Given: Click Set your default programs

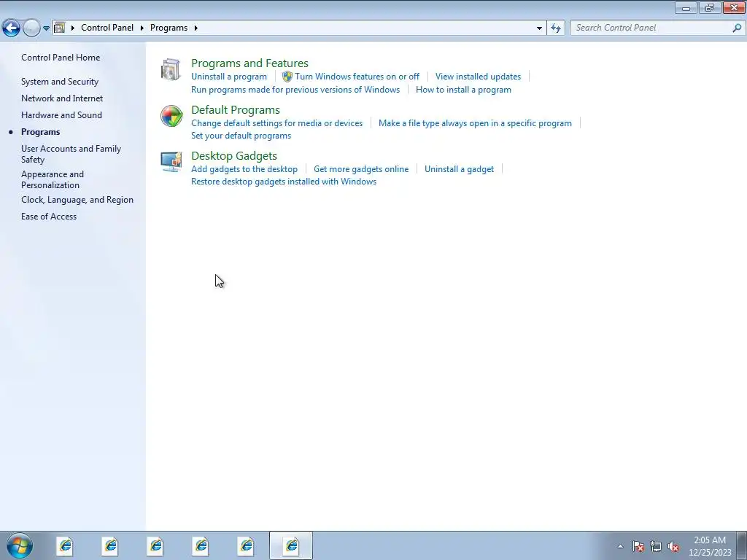Looking at the screenshot, I should [241, 136].
